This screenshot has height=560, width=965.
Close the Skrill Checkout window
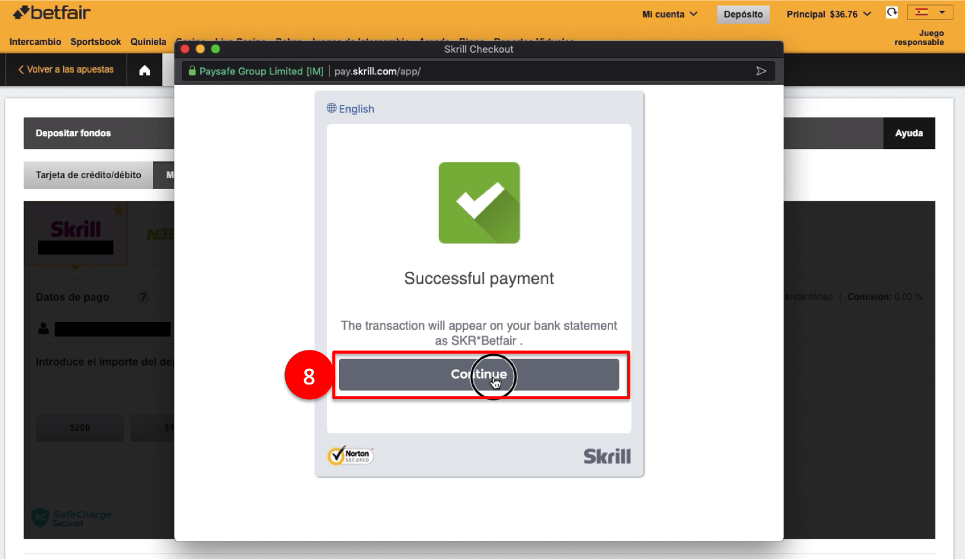click(185, 49)
